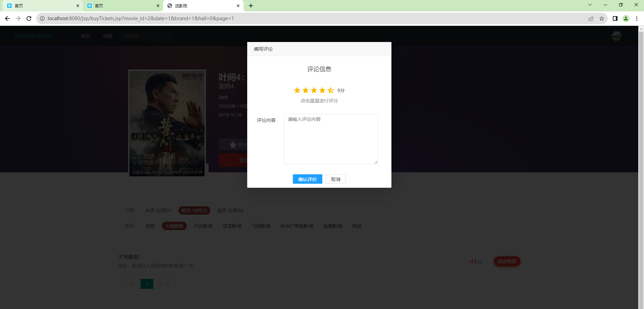This screenshot has width=644, height=309.
Task: Click page number 1 in pagination
Action: 147,284
